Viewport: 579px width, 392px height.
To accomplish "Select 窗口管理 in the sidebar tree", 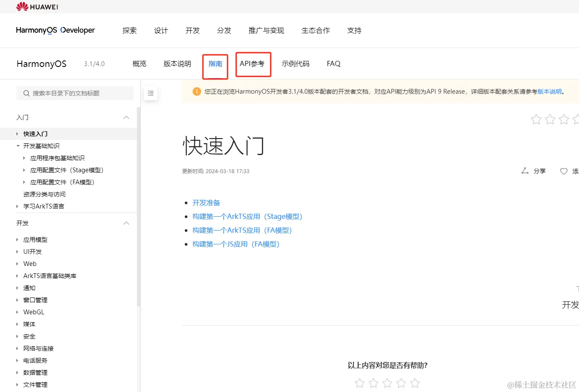I will coord(35,300).
